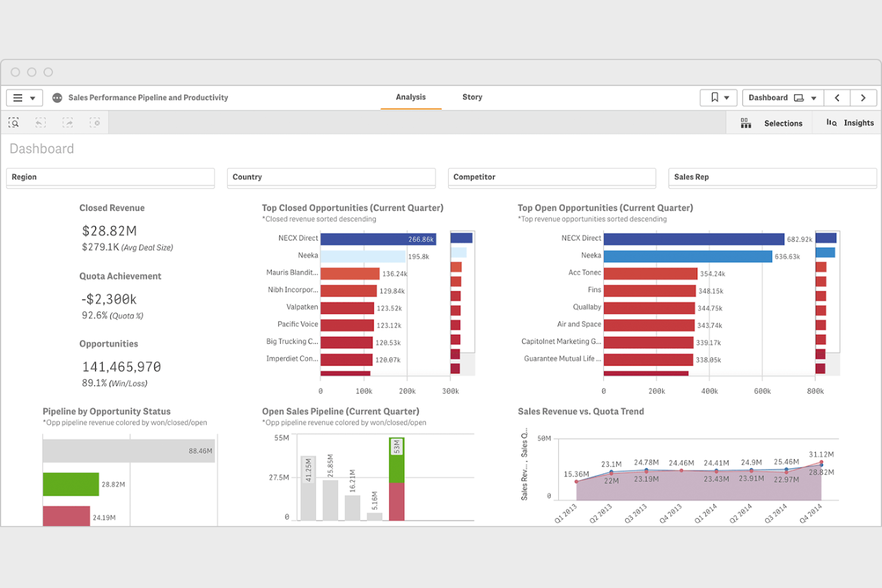The image size is (882, 588).
Task: Select the 25.85M pipeline column
Action: click(x=330, y=500)
